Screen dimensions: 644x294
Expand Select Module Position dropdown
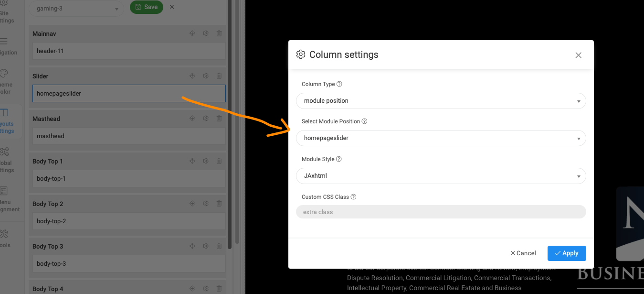[x=441, y=138]
